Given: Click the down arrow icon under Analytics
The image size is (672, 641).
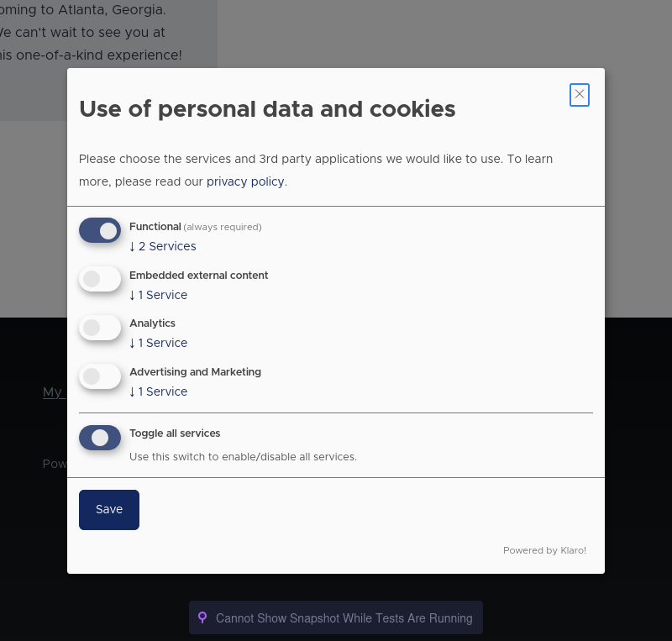Looking at the screenshot, I should [x=133, y=343].
